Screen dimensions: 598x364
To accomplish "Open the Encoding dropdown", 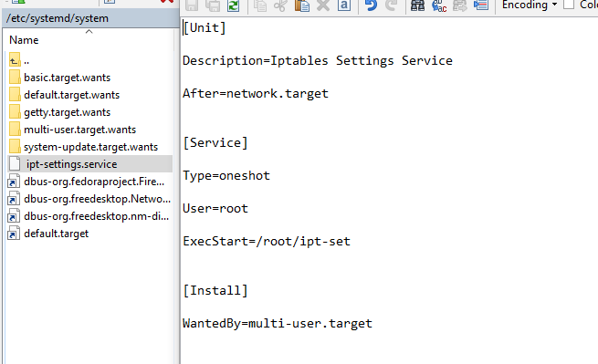I will click(530, 5).
